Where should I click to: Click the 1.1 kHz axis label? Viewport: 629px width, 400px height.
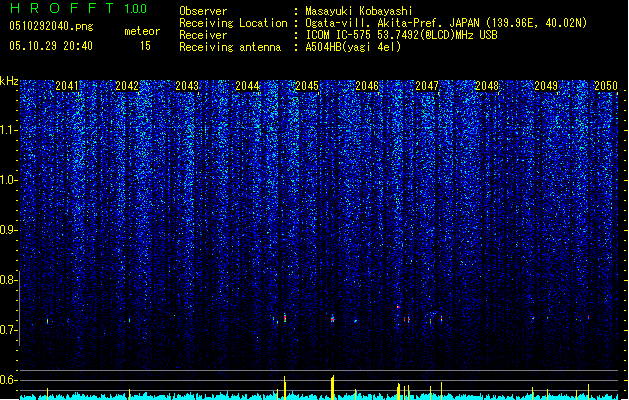[8, 130]
